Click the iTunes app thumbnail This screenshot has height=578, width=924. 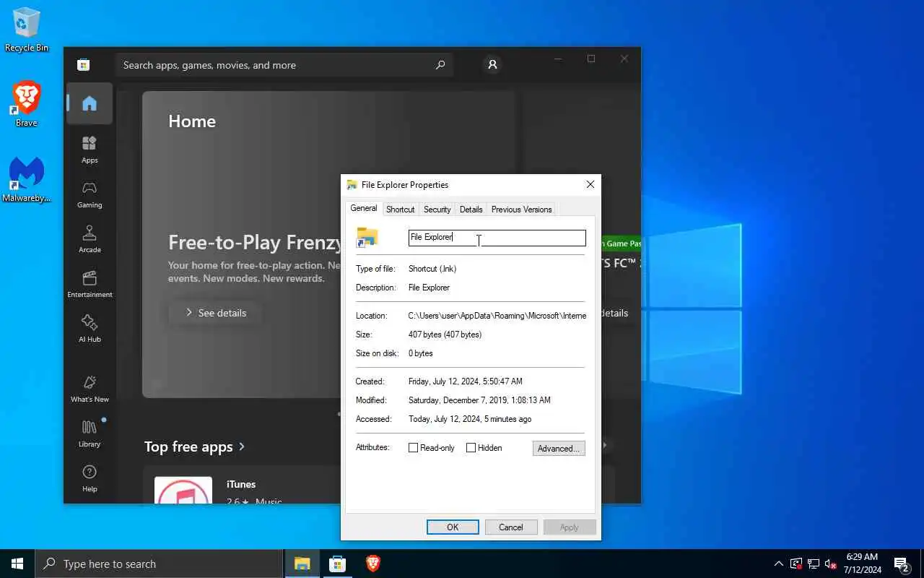pos(183,490)
